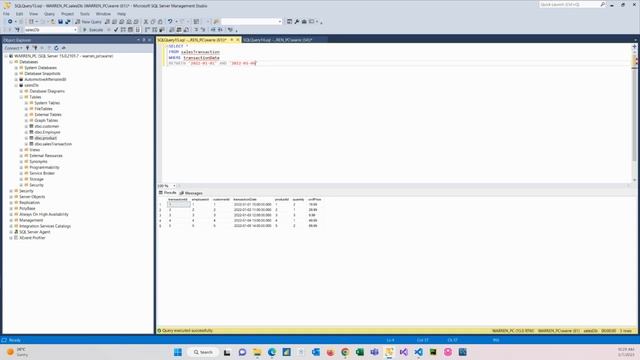Image resolution: width=640 pixels, height=360 pixels.
Task: Click the Object Explorer pin icon
Action: pos(144,40)
